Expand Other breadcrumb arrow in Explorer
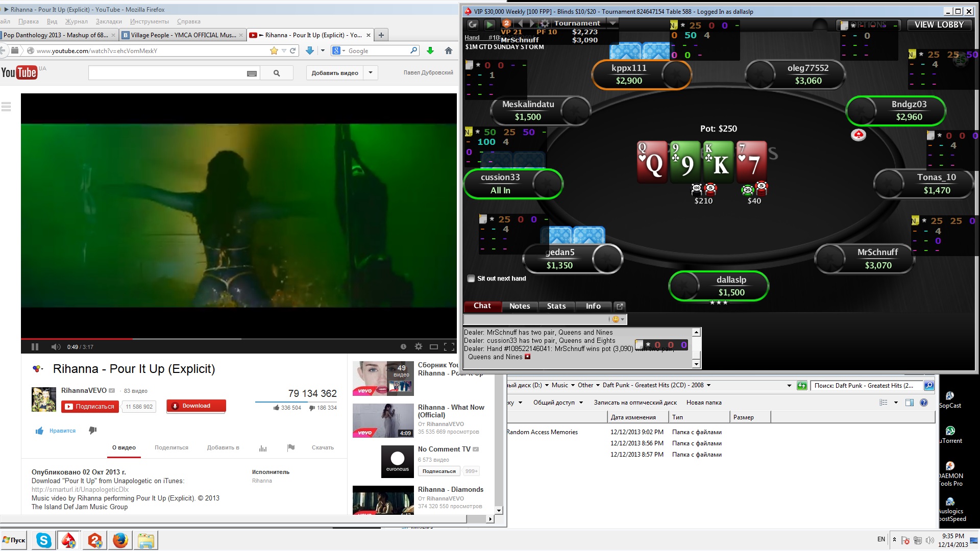 pyautogui.click(x=598, y=385)
